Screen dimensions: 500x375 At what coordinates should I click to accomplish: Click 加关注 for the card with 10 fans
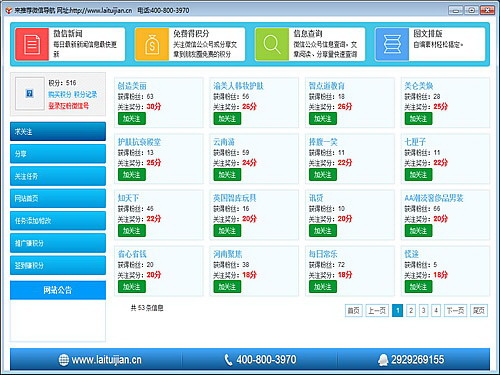click(323, 231)
